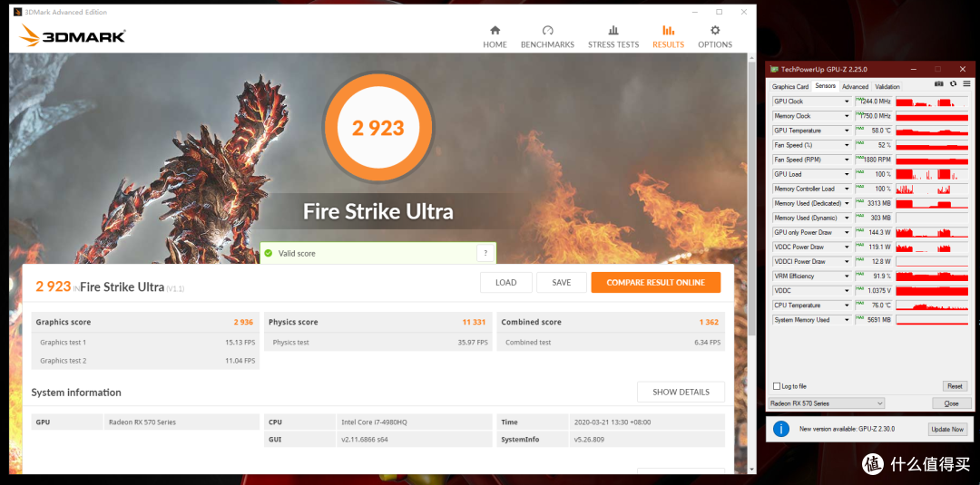Viewport: 980px width, 485px height.
Task: Expand the GPU only Power Draw dropdown
Action: (x=847, y=232)
